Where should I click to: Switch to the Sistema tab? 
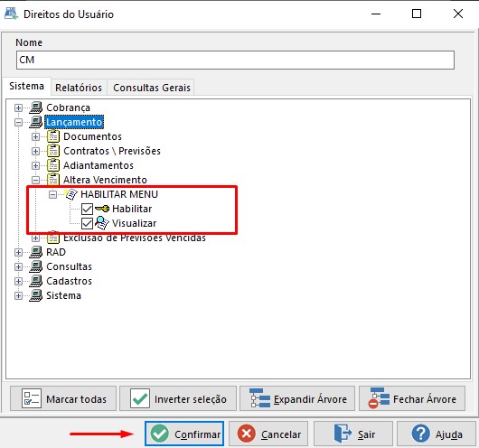point(26,86)
